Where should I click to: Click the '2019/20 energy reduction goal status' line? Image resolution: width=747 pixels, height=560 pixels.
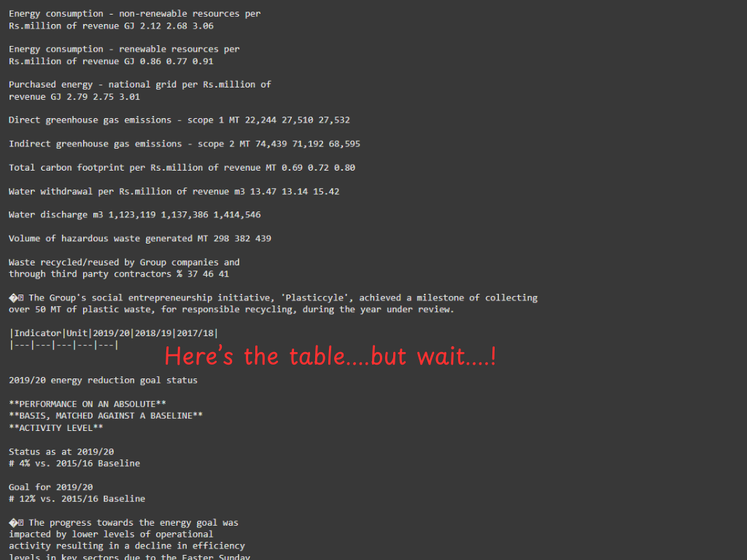(x=103, y=381)
